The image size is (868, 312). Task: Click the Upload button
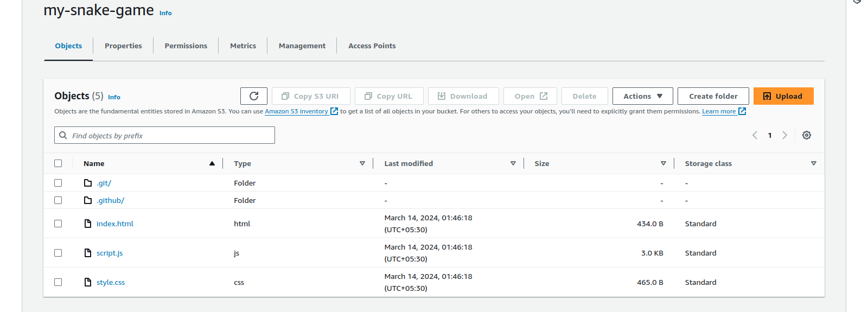click(783, 96)
